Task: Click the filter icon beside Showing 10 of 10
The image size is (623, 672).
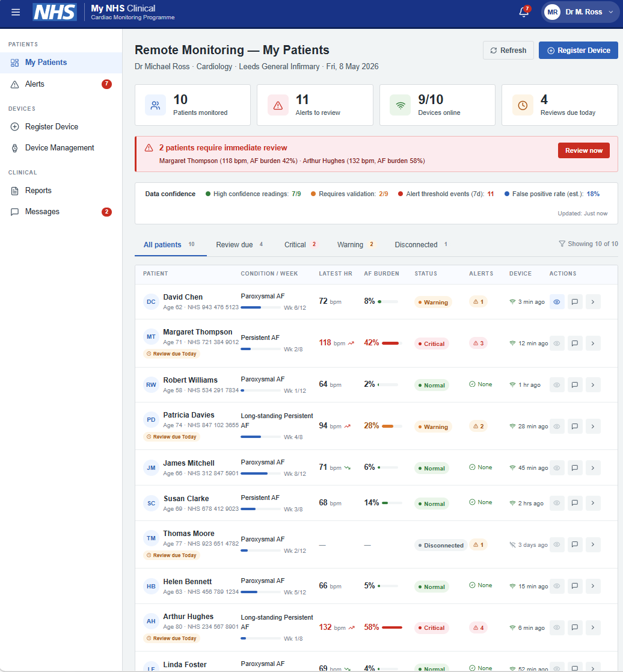Action: point(562,244)
